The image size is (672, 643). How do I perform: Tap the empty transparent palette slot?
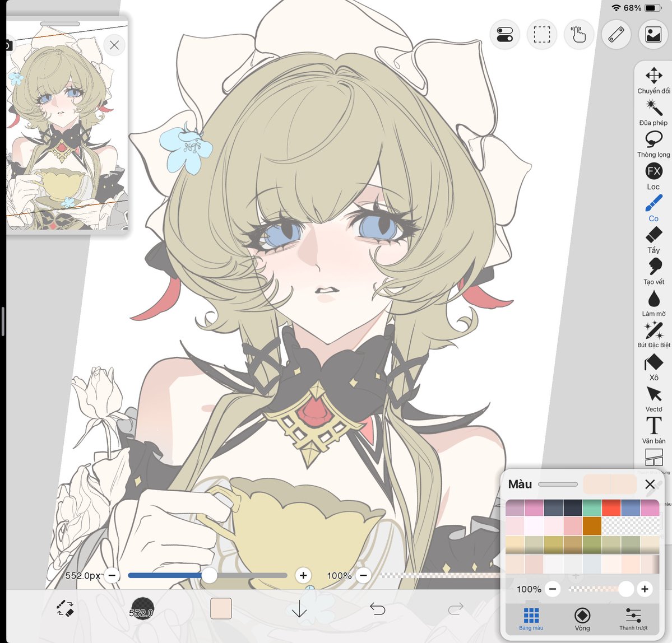[x=631, y=526]
